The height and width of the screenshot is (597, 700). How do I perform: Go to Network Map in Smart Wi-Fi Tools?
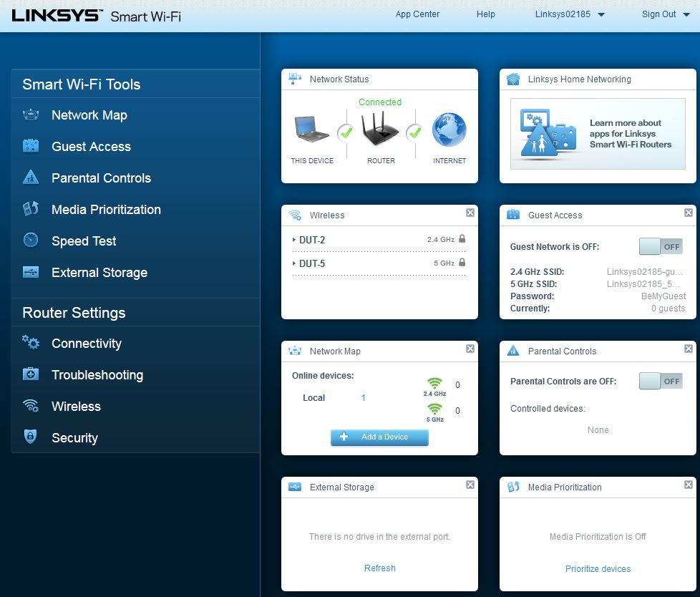89,115
